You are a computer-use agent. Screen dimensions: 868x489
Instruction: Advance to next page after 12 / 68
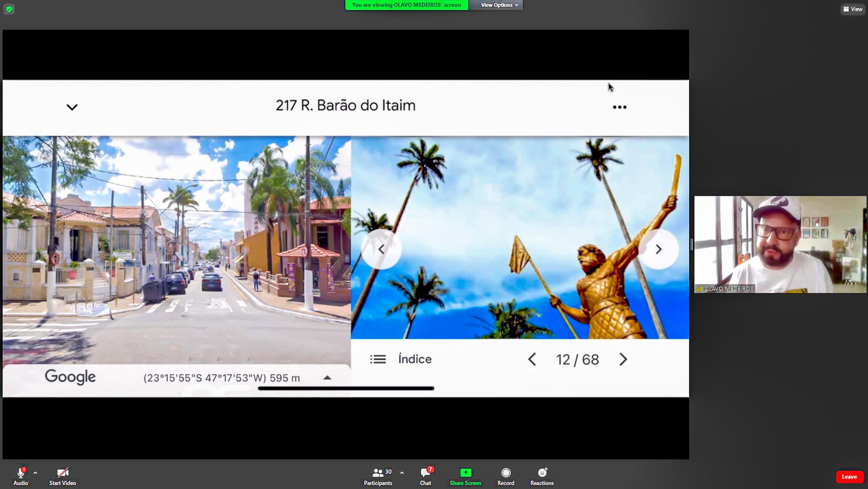coord(623,359)
